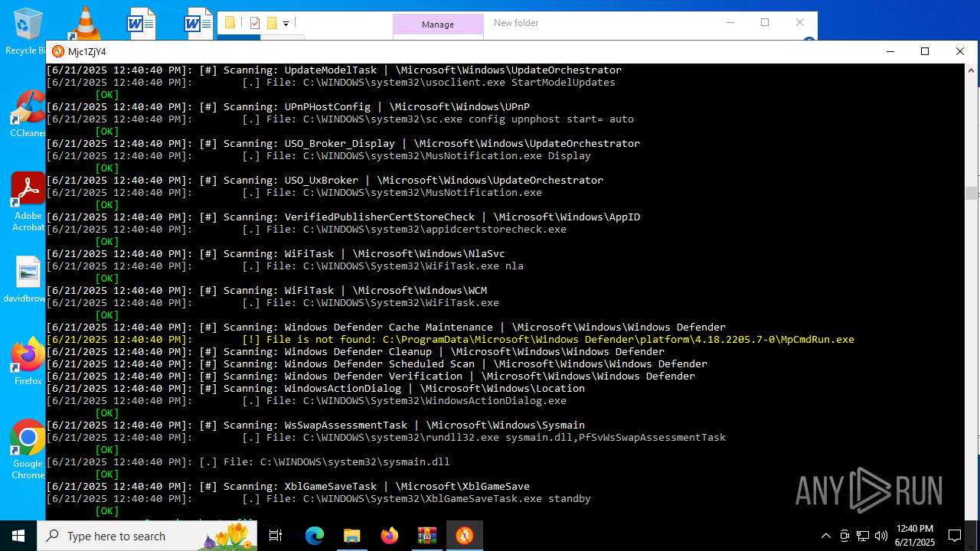Click the 'XblGameSaveTask.exe standby' file line

pyautogui.click(x=318, y=498)
